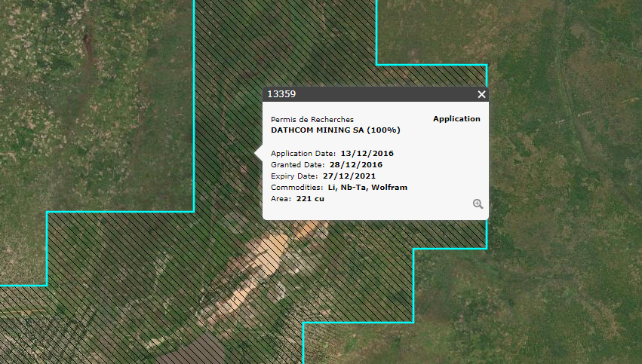The image size is (642, 364).
Task: Select the DATHCOM MINING SA (100%) holder name
Action: pyautogui.click(x=335, y=130)
